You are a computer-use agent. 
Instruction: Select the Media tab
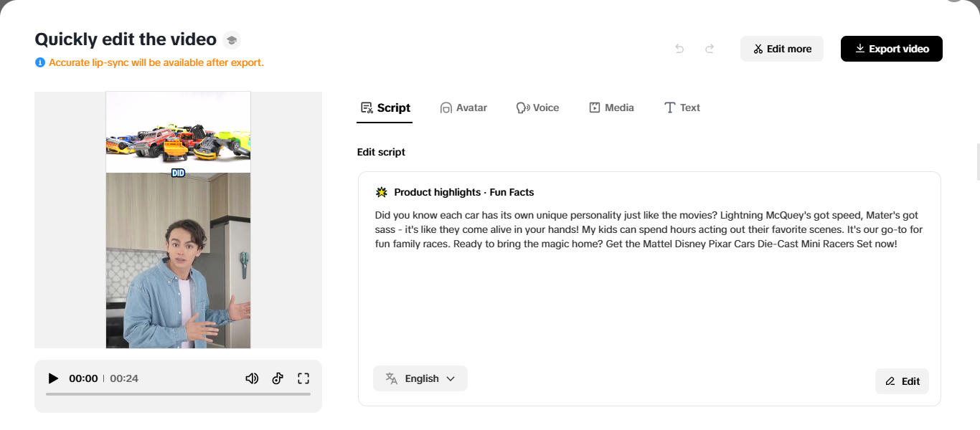[x=611, y=107]
